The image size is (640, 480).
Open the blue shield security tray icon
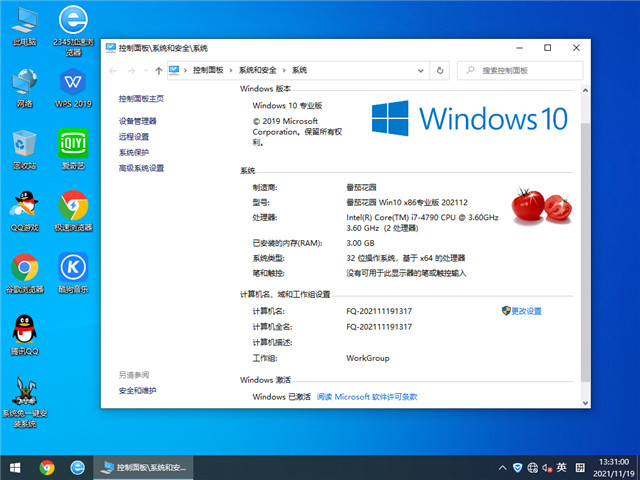[x=518, y=468]
